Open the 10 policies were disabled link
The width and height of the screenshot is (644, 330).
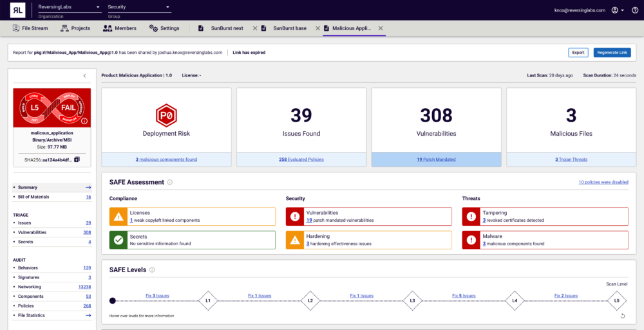(603, 182)
